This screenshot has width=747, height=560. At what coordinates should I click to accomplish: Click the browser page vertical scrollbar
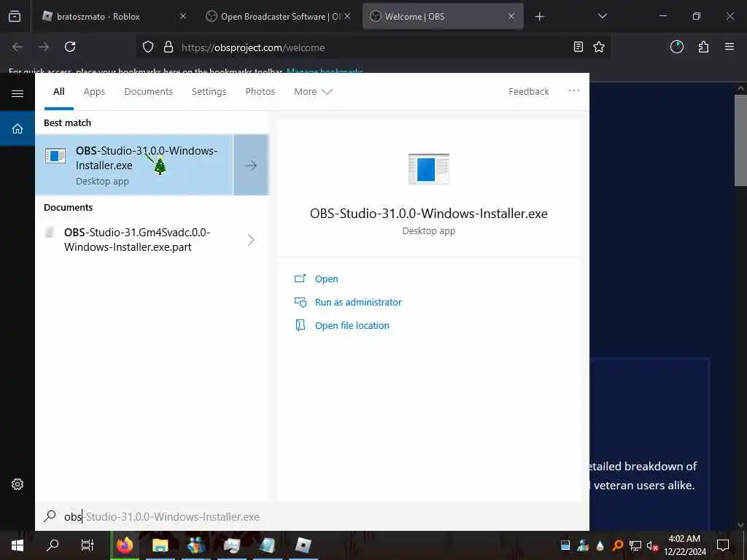(740, 140)
